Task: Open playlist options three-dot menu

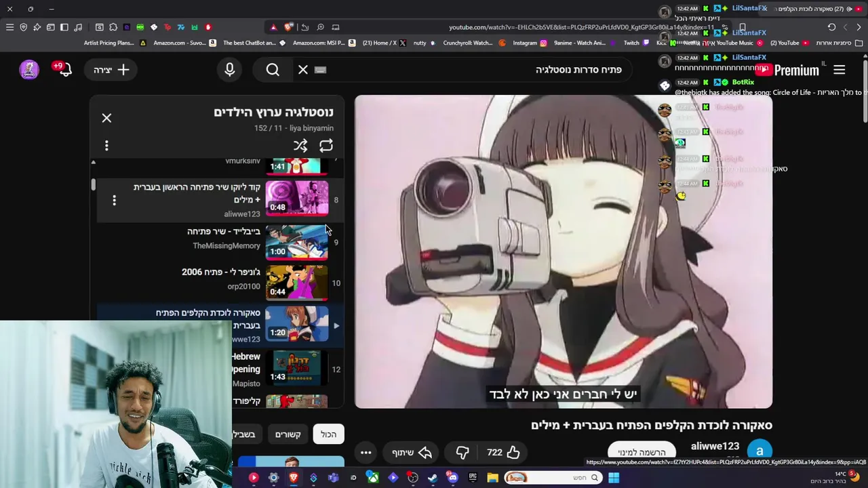Action: pos(106,146)
